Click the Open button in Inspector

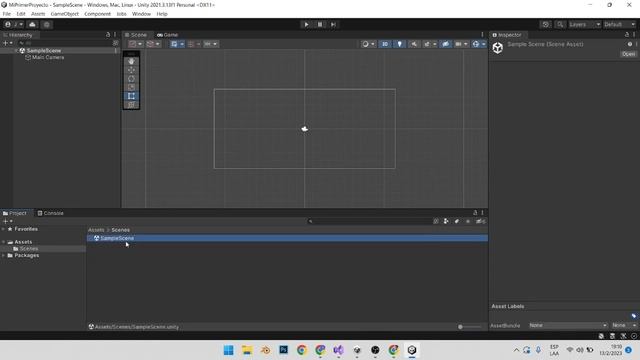(628, 54)
